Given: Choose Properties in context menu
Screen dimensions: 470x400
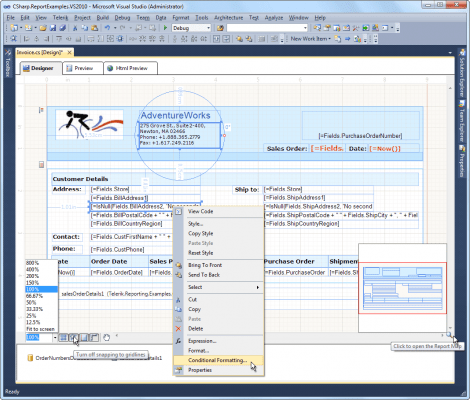Looking at the screenshot, I should pyautogui.click(x=218, y=370).
